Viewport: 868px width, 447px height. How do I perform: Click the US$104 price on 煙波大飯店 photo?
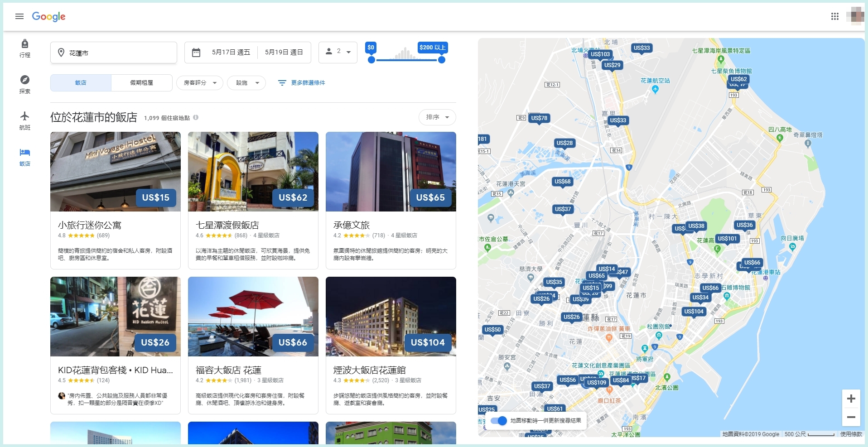coord(428,342)
